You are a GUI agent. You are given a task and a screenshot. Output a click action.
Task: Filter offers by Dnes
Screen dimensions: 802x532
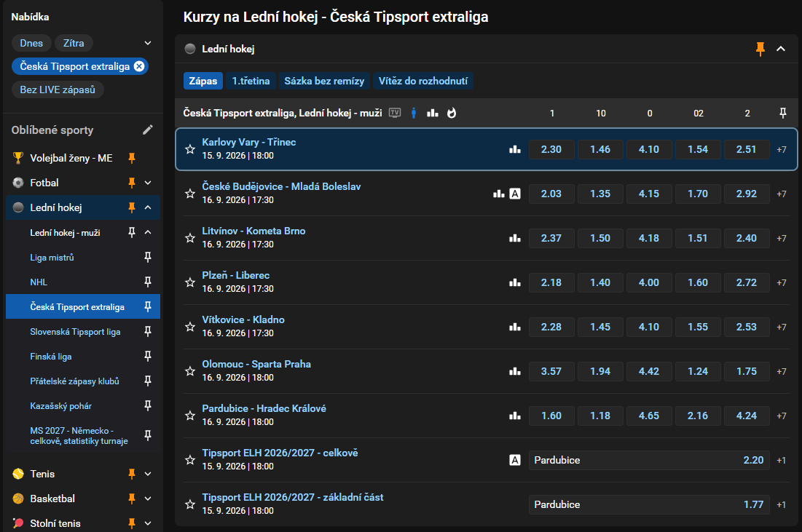click(x=31, y=43)
